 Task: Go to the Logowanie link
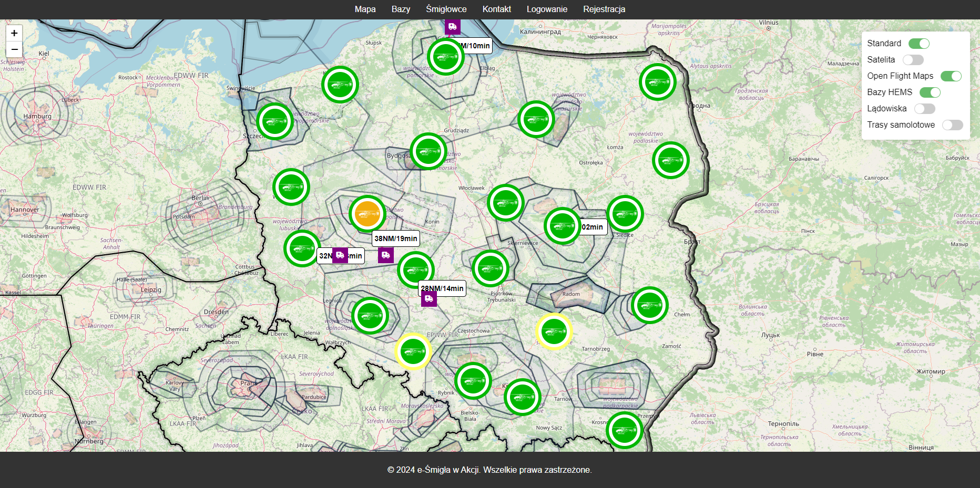tap(547, 9)
